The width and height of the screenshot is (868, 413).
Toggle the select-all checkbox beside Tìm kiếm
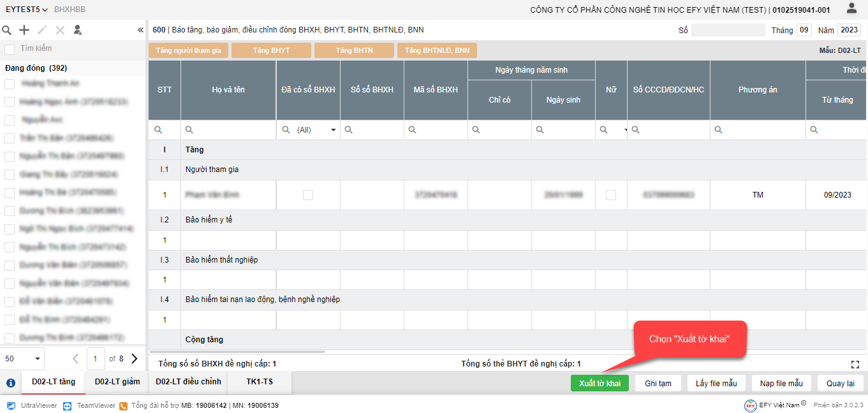[x=10, y=49]
